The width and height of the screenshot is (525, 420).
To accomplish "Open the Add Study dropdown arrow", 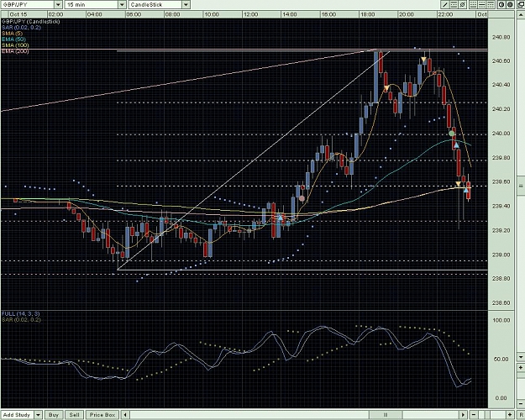I will tap(38, 415).
